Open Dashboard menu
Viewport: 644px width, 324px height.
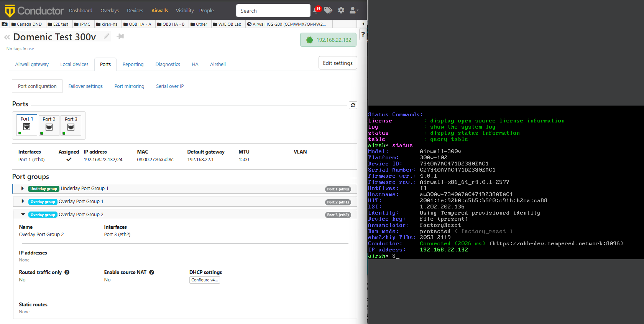[x=80, y=10]
